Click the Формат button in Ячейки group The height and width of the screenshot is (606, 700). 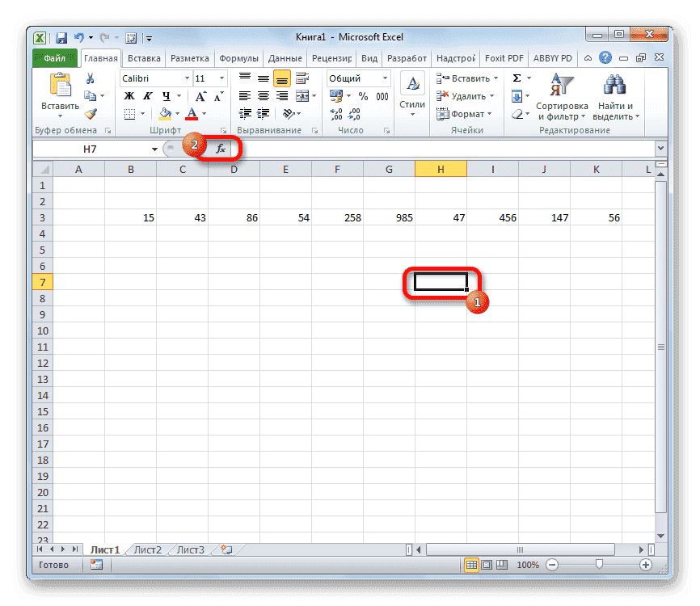(466, 113)
